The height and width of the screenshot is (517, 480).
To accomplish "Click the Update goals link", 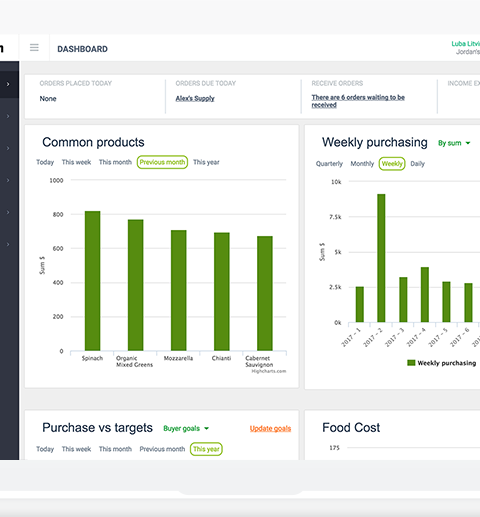I will click(x=270, y=428).
